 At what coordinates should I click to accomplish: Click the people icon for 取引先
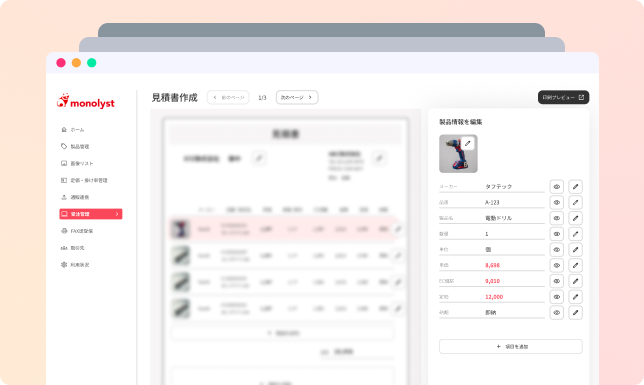[64, 248]
